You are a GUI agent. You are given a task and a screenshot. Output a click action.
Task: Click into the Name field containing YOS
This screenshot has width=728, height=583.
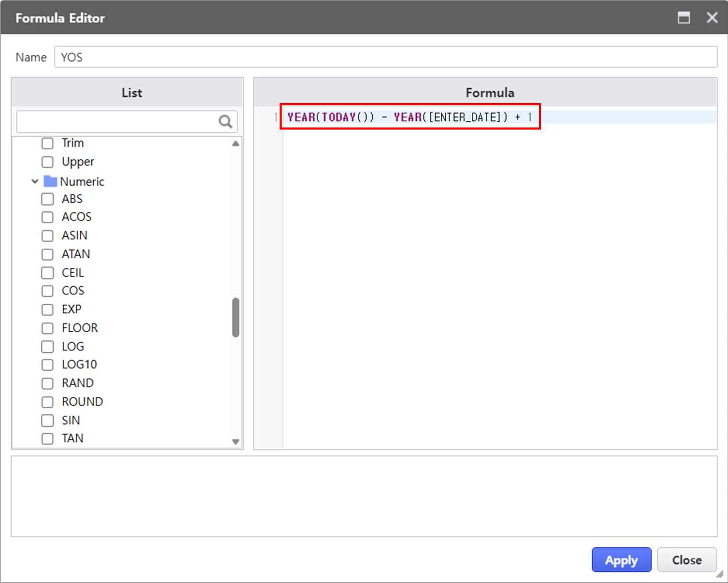tap(386, 57)
